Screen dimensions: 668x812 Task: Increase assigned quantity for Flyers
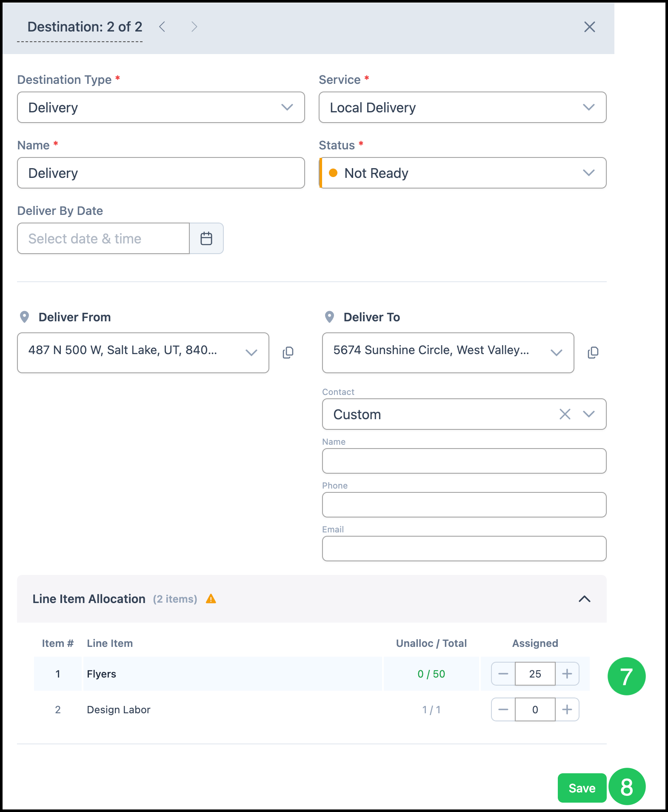567,674
